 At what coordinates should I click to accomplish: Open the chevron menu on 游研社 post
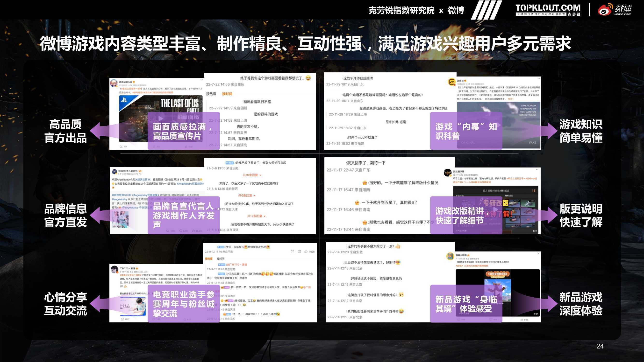pyautogui.click(x=539, y=78)
